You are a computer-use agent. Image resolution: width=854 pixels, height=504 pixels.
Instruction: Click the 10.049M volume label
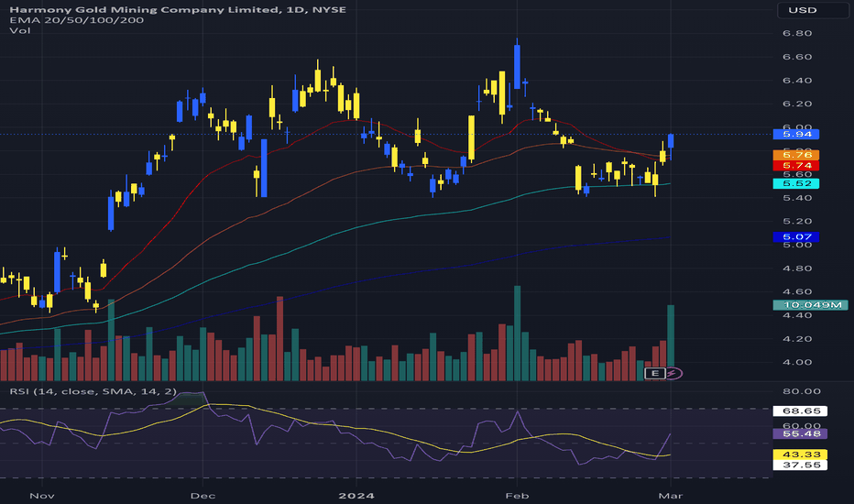point(810,305)
